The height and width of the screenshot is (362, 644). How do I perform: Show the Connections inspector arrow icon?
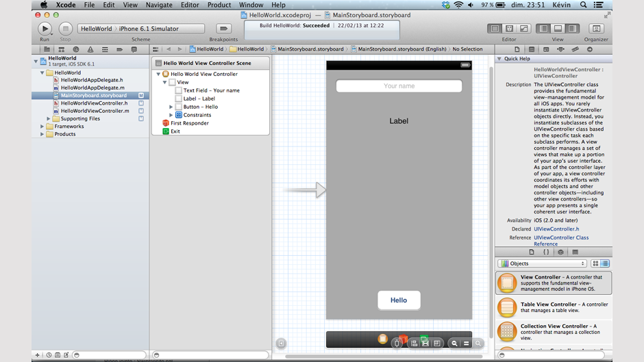(x=590, y=49)
